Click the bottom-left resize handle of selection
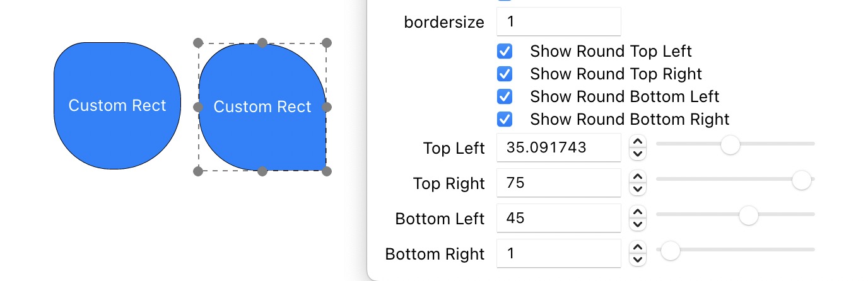The width and height of the screenshot is (868, 281). click(x=198, y=171)
